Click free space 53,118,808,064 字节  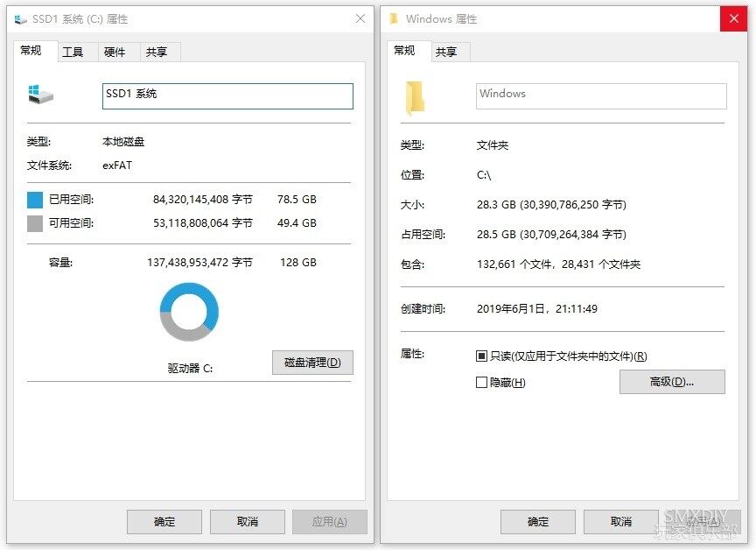(203, 223)
